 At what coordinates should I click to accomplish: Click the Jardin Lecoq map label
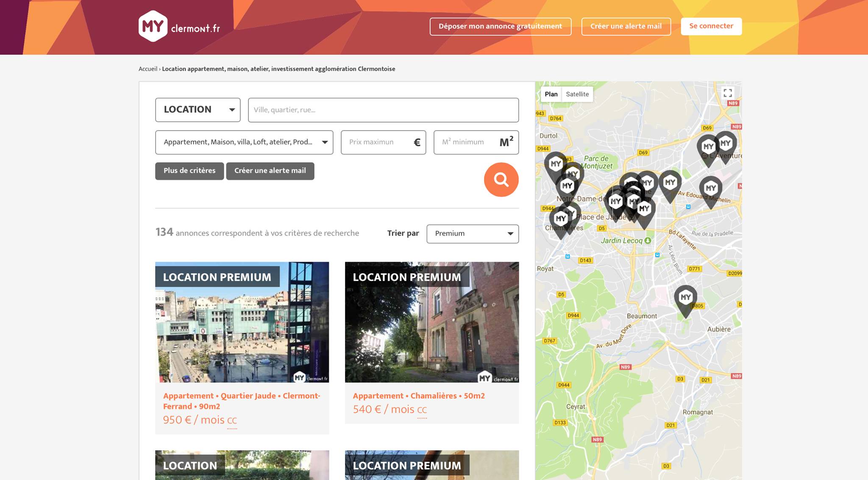[x=621, y=240]
